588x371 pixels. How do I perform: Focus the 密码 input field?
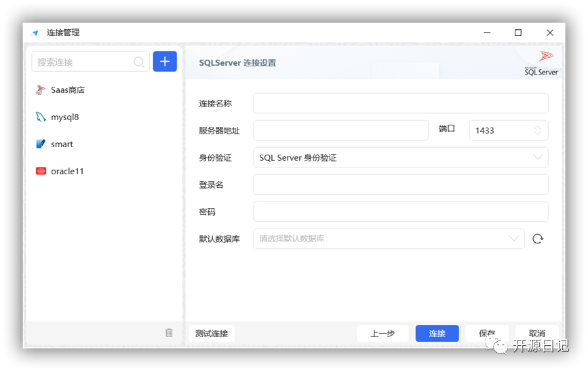coord(401,212)
